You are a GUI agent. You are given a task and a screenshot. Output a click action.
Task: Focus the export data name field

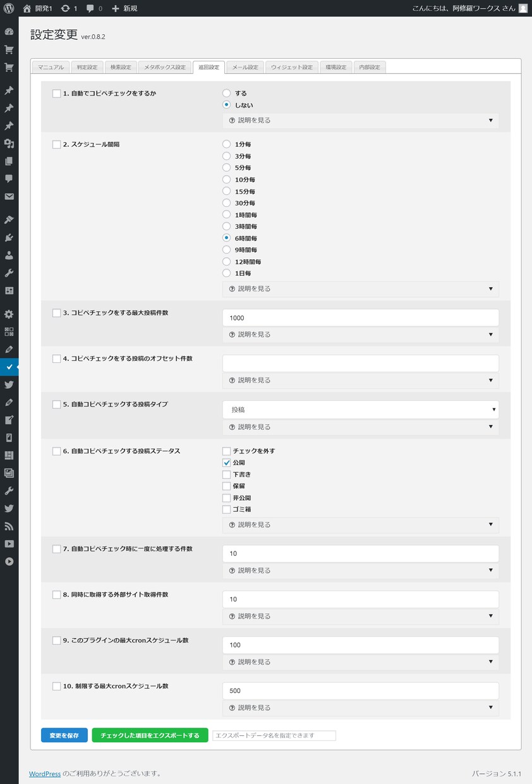[x=274, y=735]
